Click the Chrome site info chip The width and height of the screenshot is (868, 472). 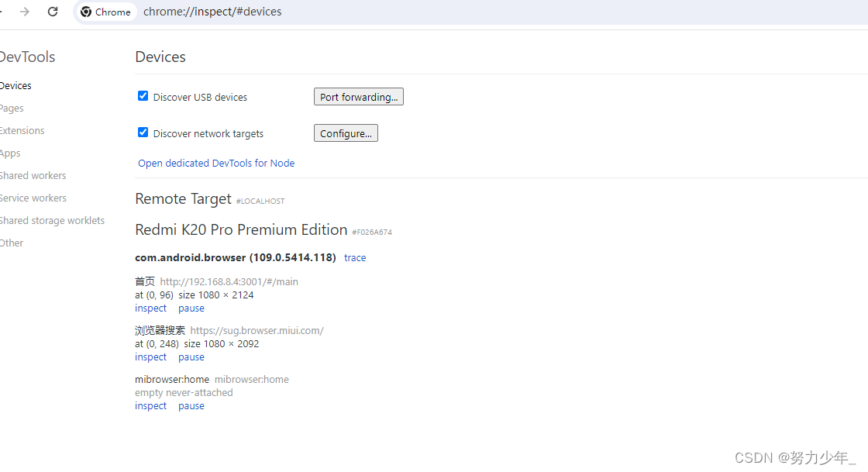[x=105, y=12]
